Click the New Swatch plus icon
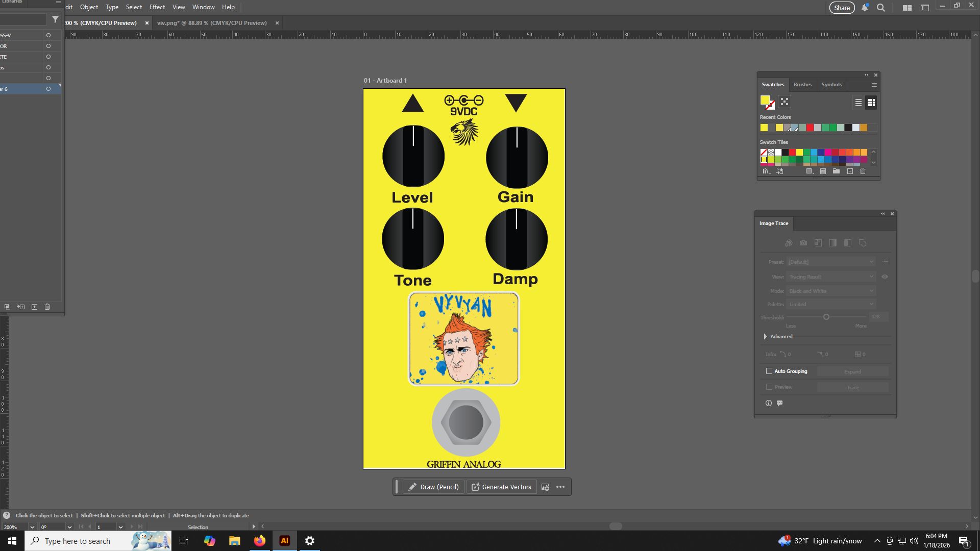Viewport: 980px width, 551px height. [850, 171]
